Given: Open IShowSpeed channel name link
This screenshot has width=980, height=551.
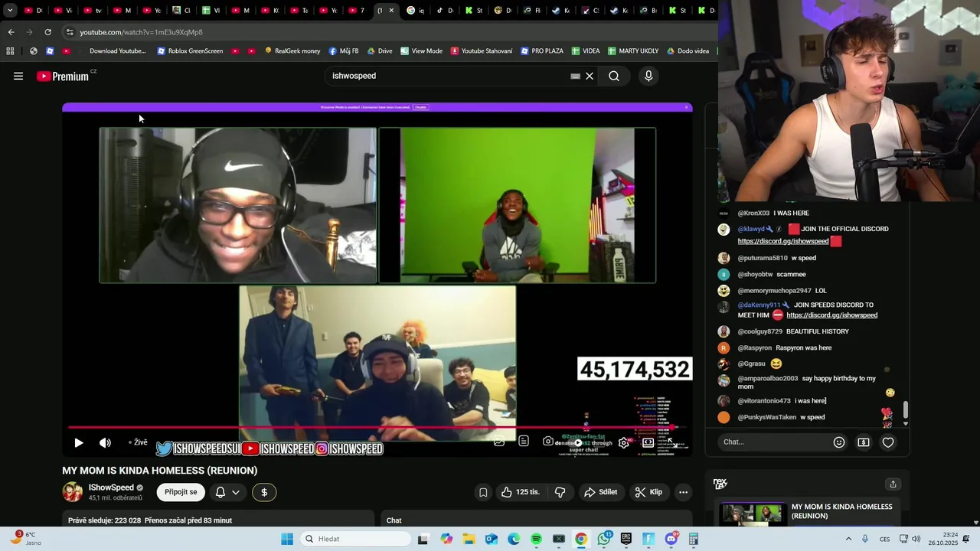Looking at the screenshot, I should [x=111, y=487].
